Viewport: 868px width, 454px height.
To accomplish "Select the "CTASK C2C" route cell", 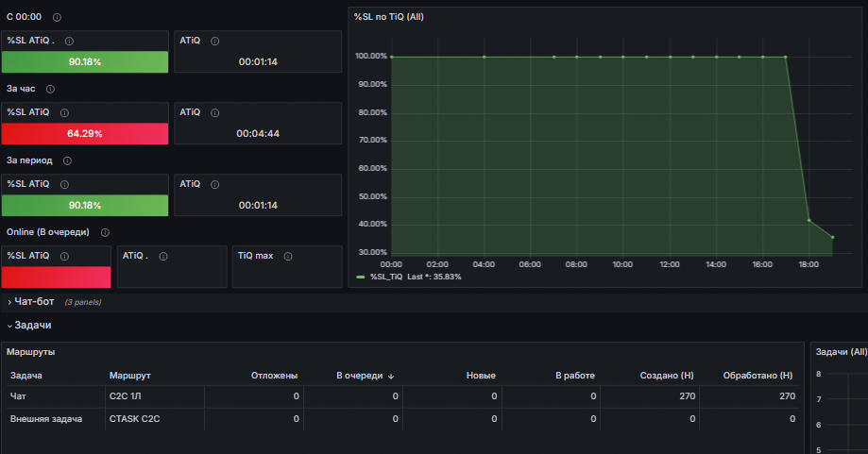I will coord(155,419).
